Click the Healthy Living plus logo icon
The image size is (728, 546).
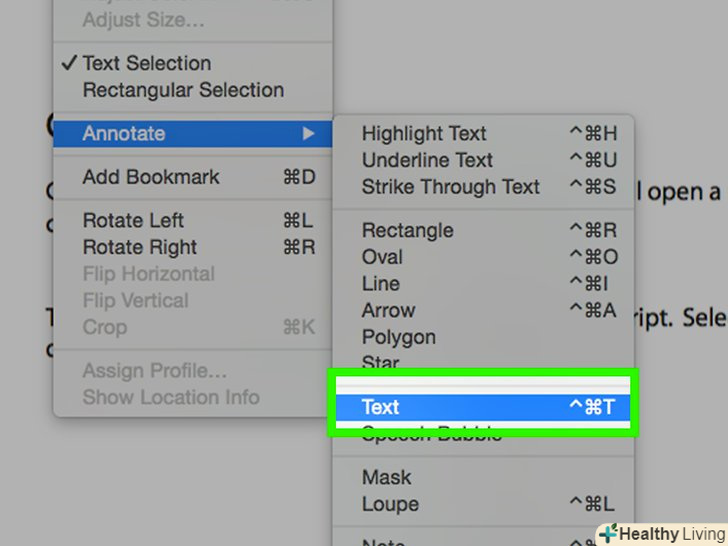pyautogui.click(x=608, y=534)
